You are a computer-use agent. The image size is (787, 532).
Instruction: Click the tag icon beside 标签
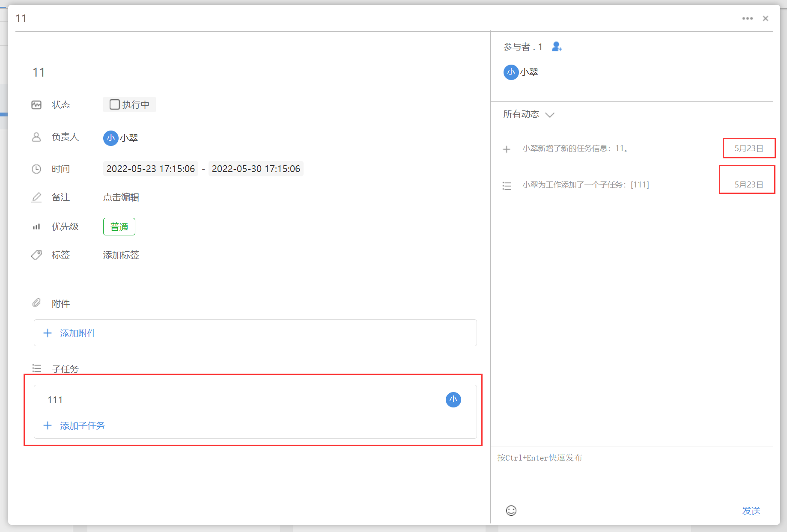[36, 255]
